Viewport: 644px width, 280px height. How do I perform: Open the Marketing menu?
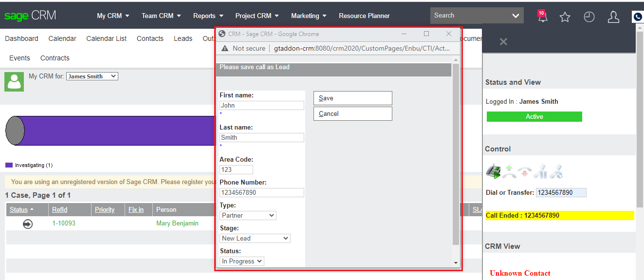tap(309, 16)
